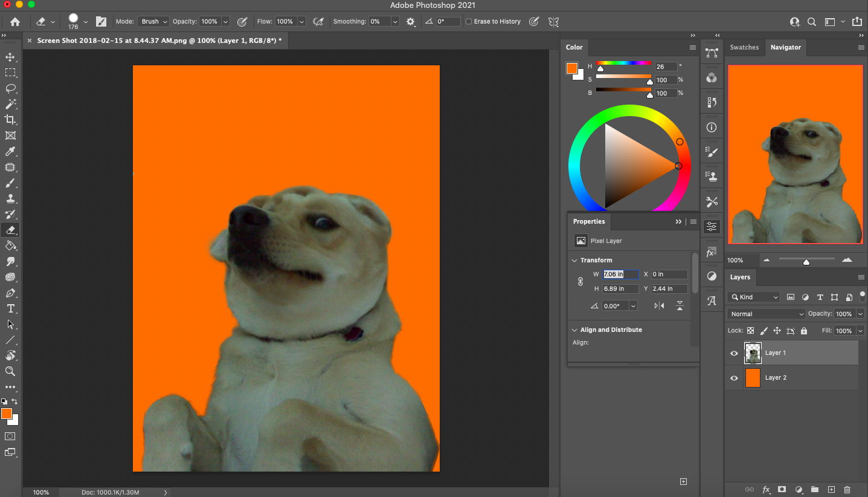Image resolution: width=868 pixels, height=497 pixels.
Task: Close the Screen Shot document tab
Action: point(30,41)
